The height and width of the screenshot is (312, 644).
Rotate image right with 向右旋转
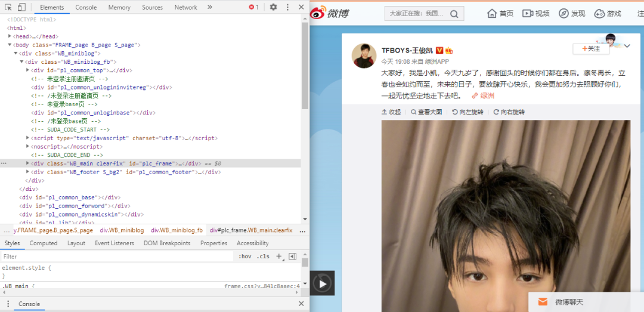509,112
